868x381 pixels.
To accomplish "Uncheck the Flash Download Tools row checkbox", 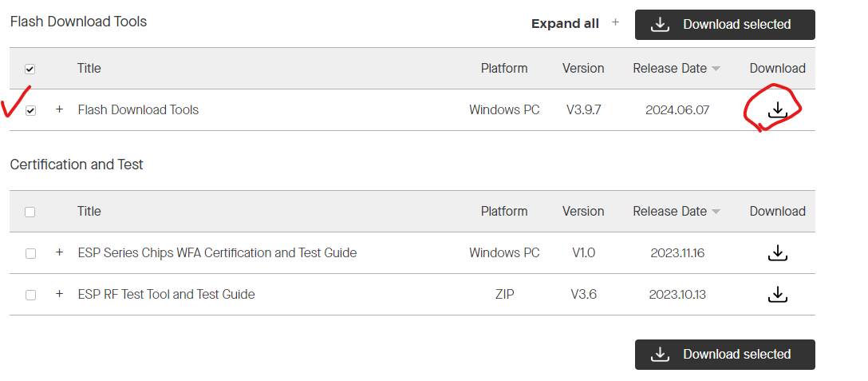I will tap(30, 110).
